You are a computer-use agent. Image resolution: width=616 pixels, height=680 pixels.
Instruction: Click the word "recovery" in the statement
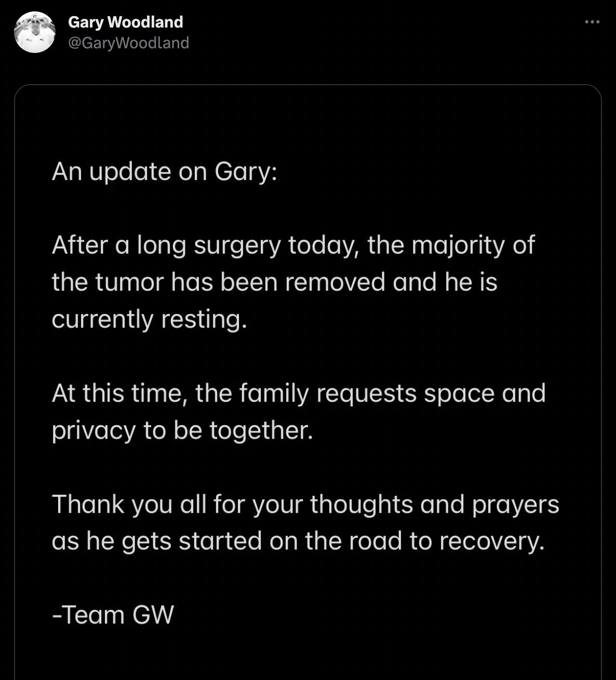491,541
